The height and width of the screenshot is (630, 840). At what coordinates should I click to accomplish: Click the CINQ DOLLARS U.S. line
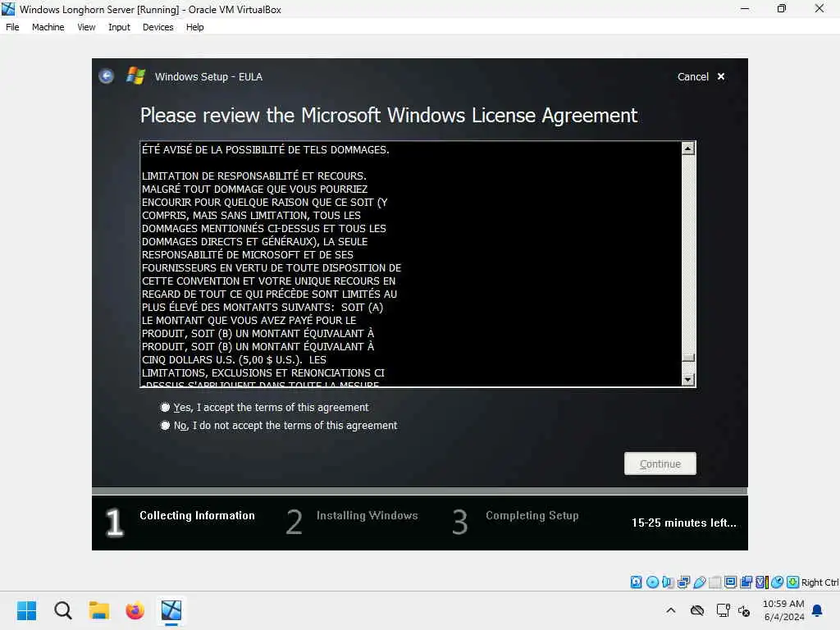point(234,360)
